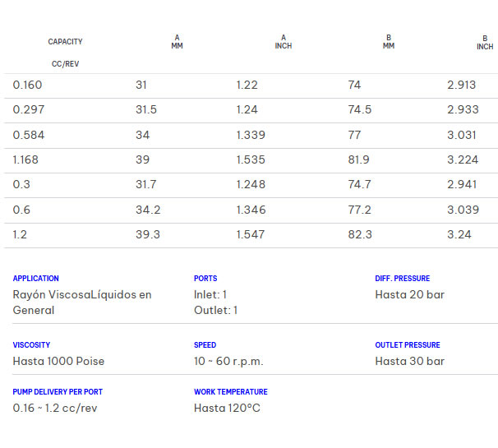Select the '10 ~ 60 r.p.m.' speed value
This screenshot has width=498, height=448.
pos(228,361)
